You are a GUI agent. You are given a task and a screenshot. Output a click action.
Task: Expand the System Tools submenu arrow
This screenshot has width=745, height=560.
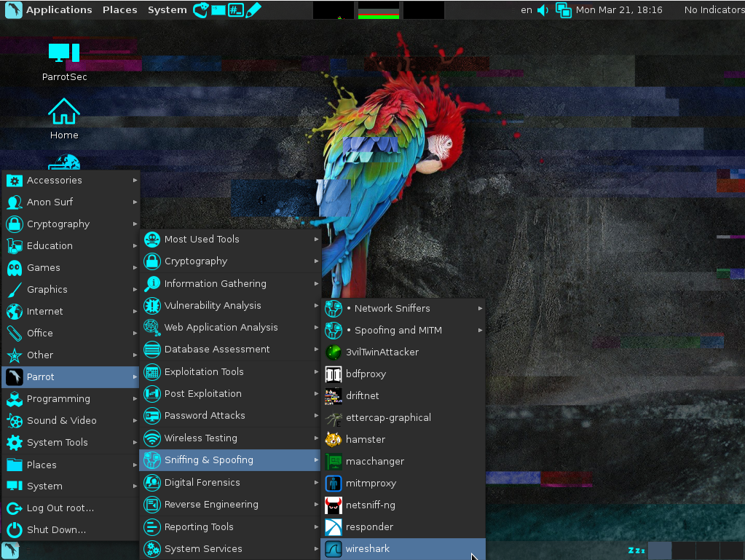(x=135, y=442)
